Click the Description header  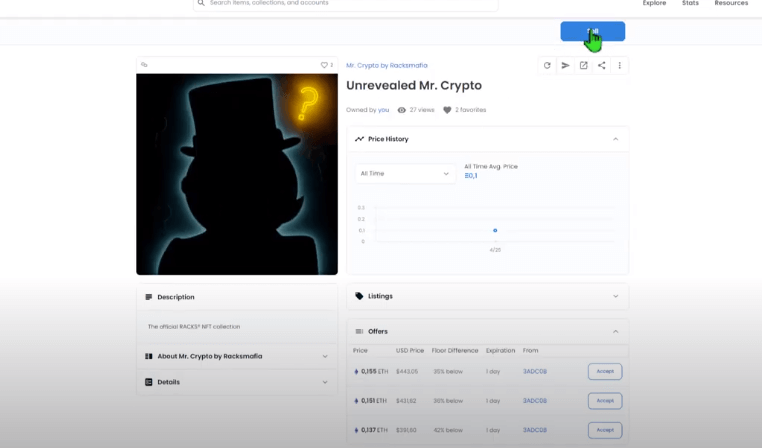[x=237, y=297]
